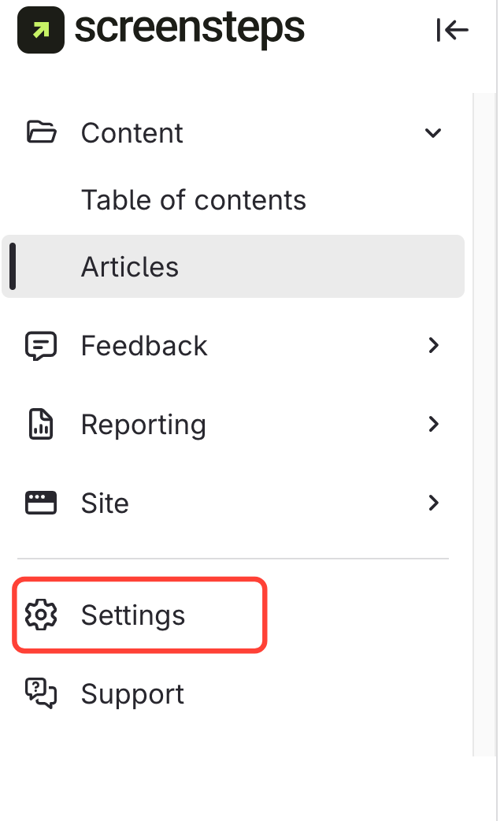Open the Settings label
The height and width of the screenshot is (821, 504).
(133, 615)
